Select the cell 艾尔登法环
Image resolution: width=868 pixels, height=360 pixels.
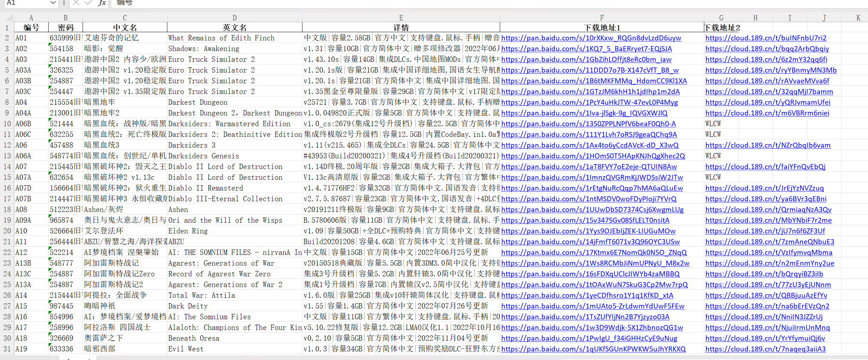(125, 231)
